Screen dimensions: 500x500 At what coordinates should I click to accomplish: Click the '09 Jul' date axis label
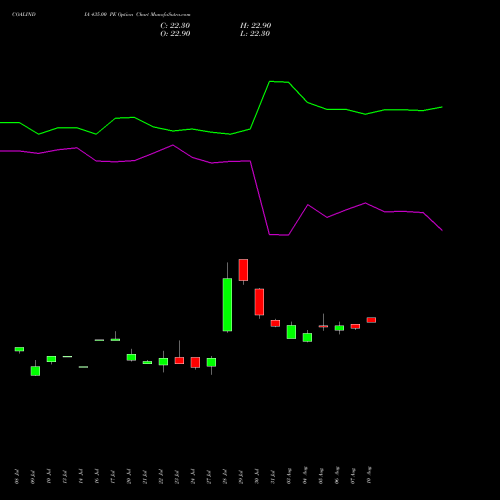(33, 477)
